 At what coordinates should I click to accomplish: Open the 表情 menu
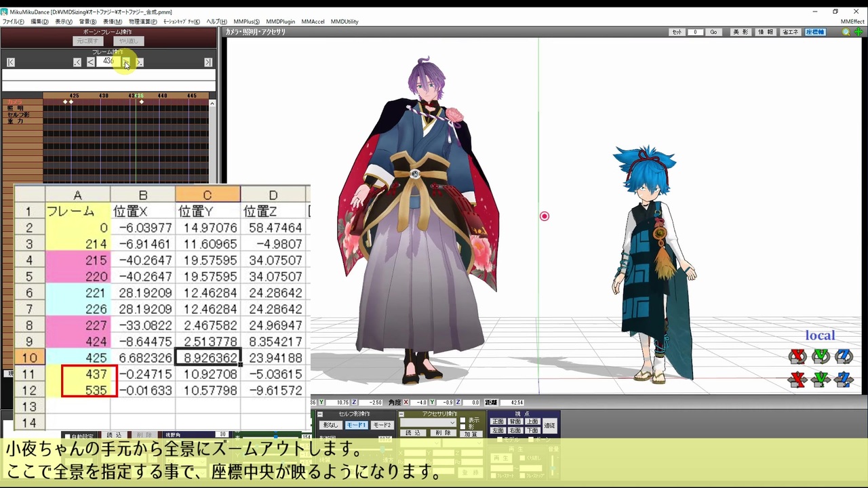coord(113,22)
